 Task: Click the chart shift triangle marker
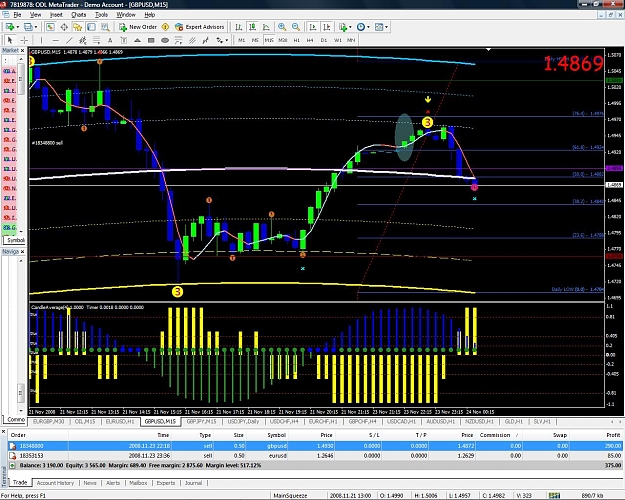click(x=488, y=49)
